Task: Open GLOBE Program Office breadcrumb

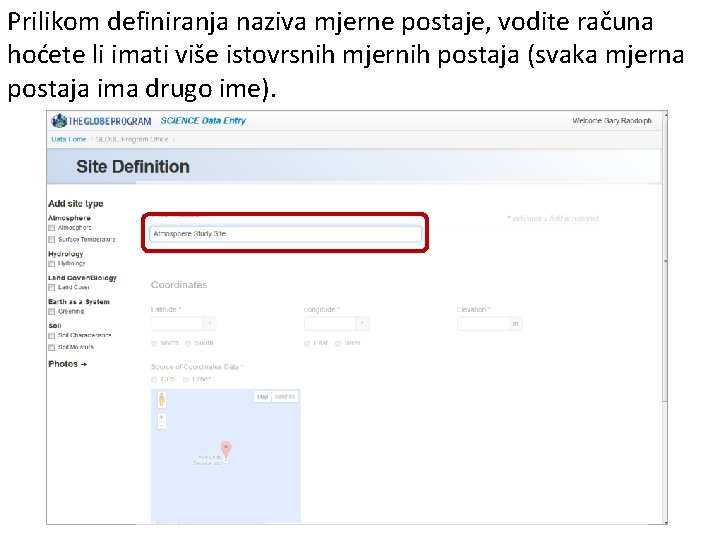Action: tap(132, 139)
